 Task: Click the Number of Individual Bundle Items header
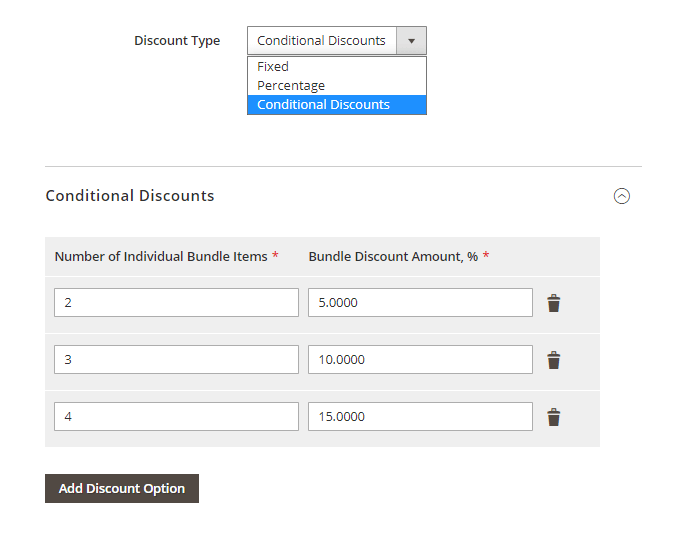[161, 257]
